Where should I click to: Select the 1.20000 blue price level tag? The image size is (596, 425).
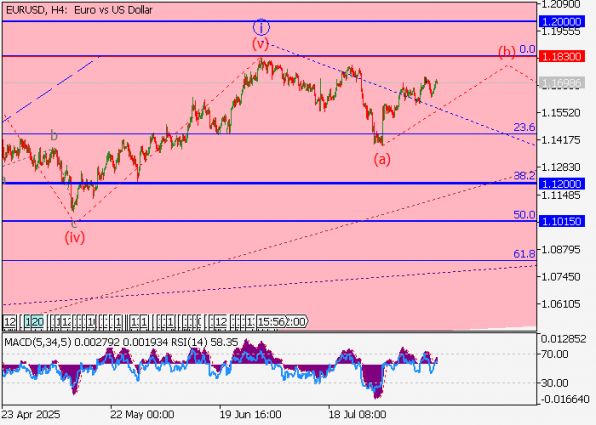point(561,22)
